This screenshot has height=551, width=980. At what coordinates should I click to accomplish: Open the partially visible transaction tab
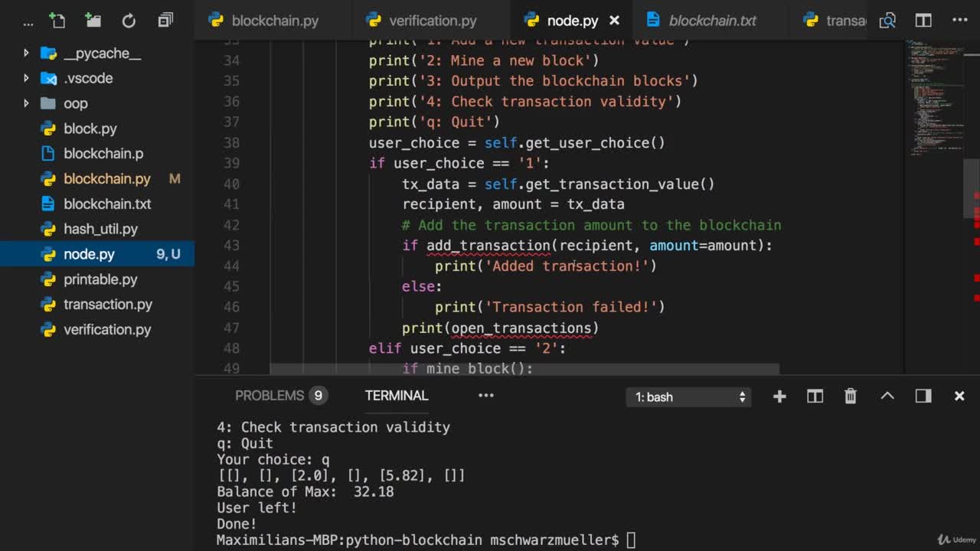(x=835, y=21)
